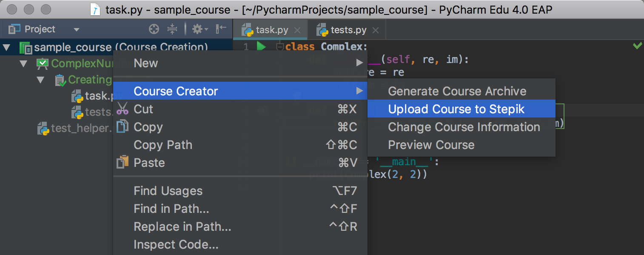
Task: Open Find in Path... from the context menu
Action: pos(240,209)
